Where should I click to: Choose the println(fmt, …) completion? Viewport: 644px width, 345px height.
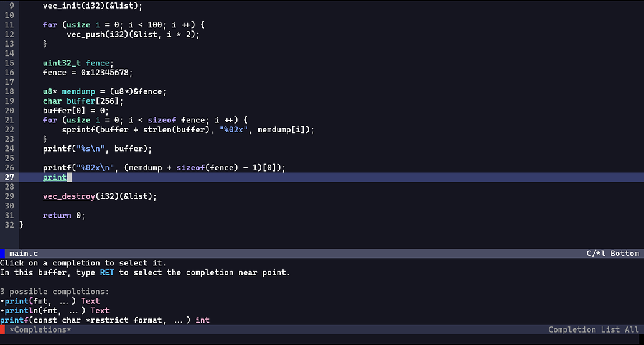44,310
